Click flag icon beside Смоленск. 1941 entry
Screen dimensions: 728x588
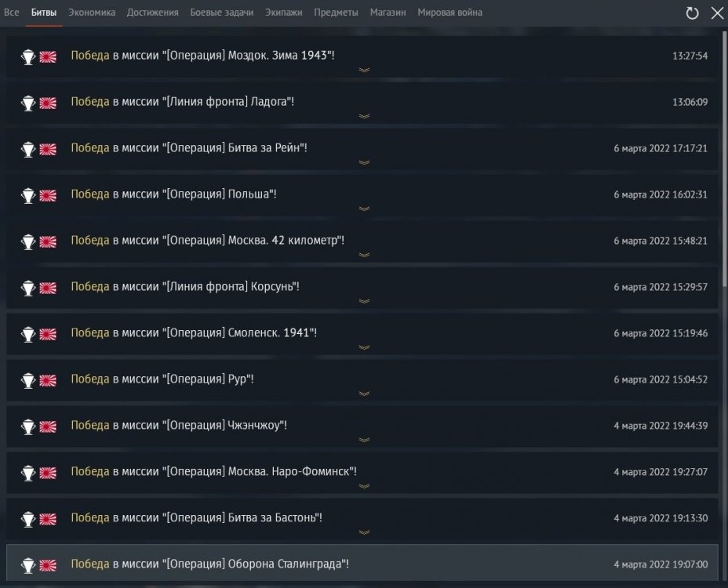(48, 334)
